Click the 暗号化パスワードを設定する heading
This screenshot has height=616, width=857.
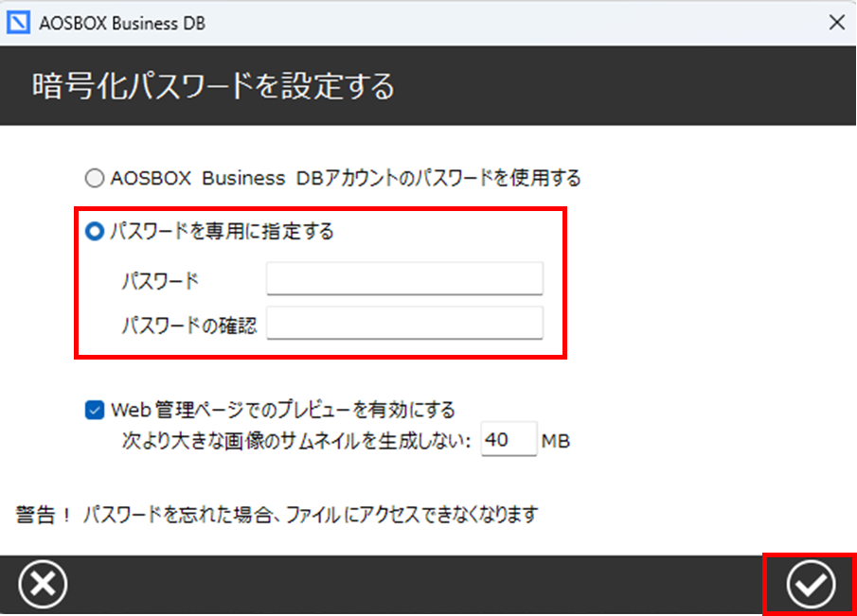click(213, 86)
